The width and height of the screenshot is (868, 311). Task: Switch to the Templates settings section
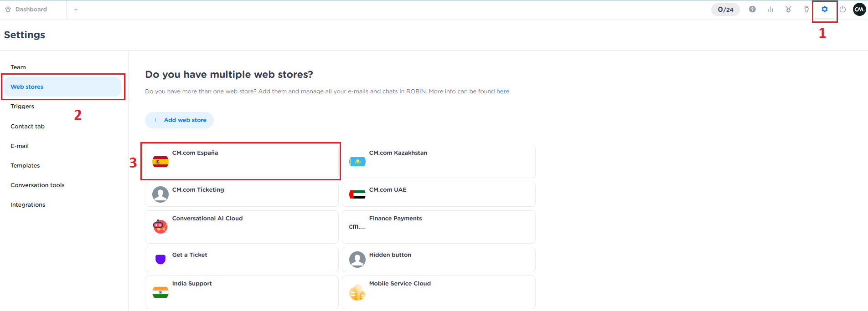[25, 165]
